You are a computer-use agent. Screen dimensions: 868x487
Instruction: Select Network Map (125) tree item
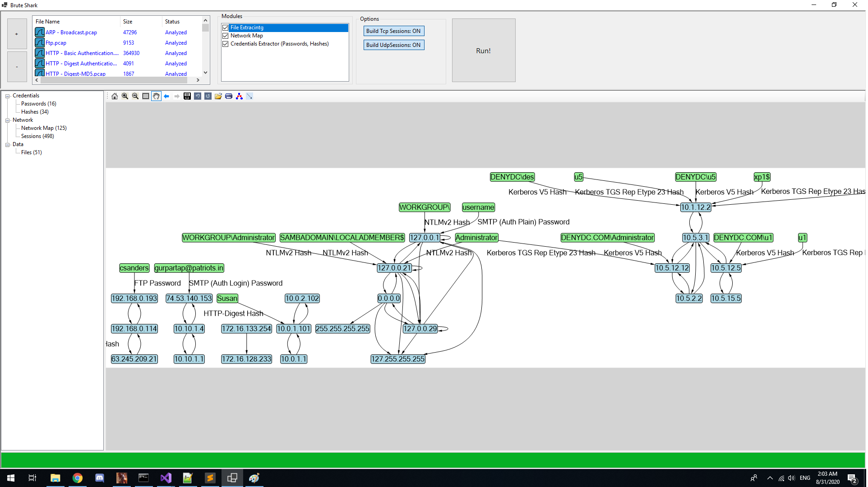[44, 128]
